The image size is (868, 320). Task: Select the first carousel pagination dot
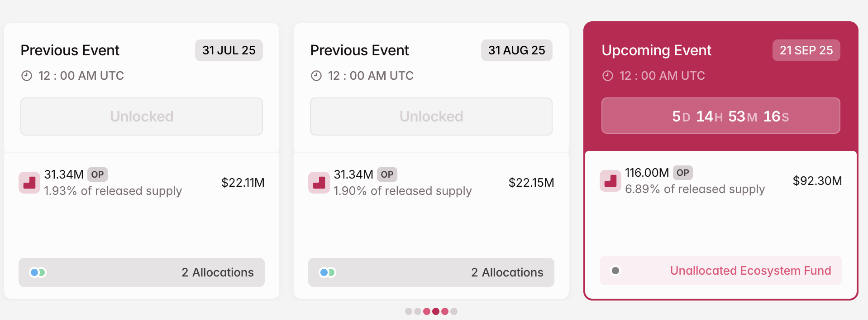(409, 311)
